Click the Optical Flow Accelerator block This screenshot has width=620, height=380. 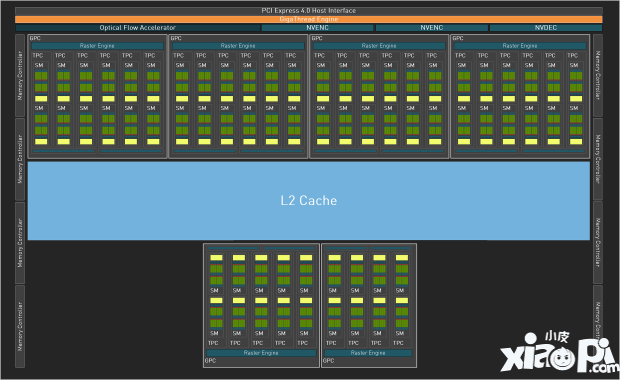click(x=138, y=28)
